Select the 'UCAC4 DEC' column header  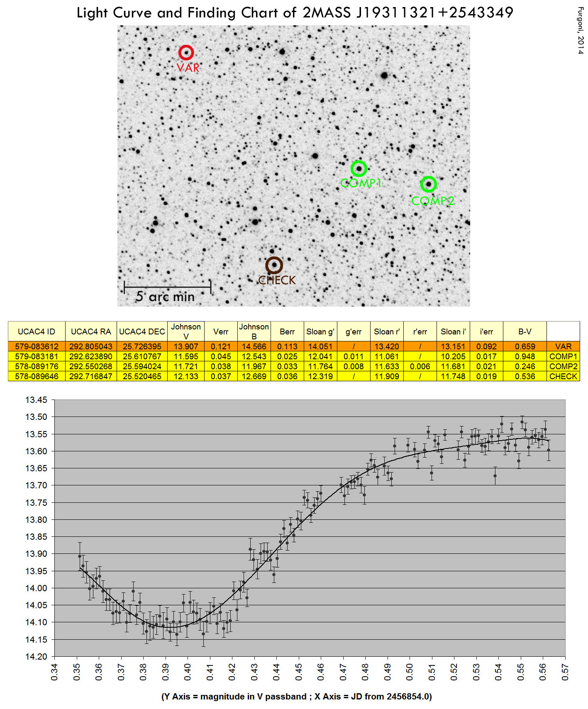coord(142,331)
